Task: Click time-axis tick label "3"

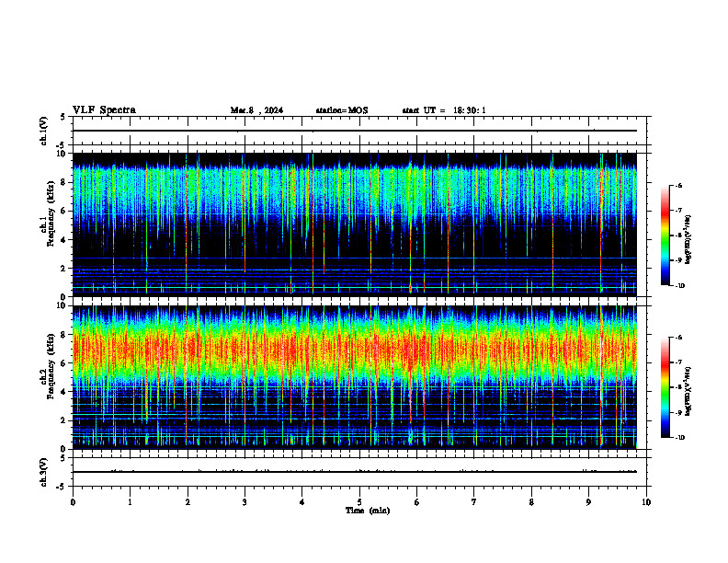Action: click(x=245, y=502)
